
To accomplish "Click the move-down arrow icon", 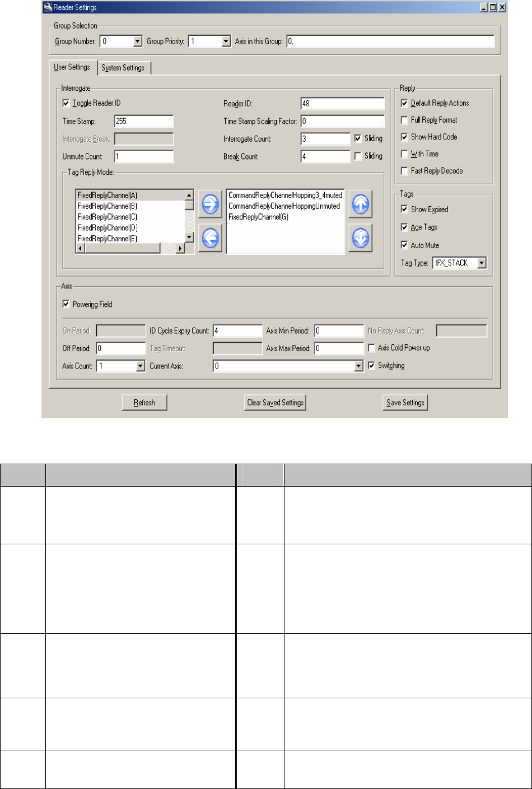I will pos(360,238).
